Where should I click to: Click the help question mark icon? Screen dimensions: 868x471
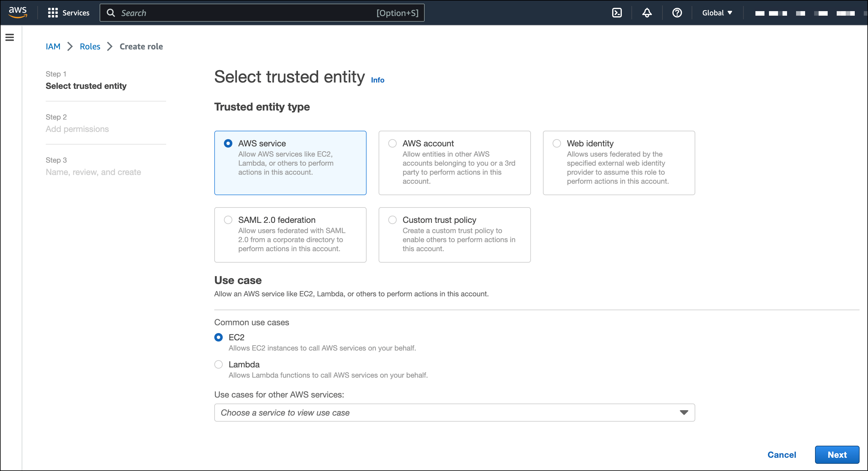point(676,12)
